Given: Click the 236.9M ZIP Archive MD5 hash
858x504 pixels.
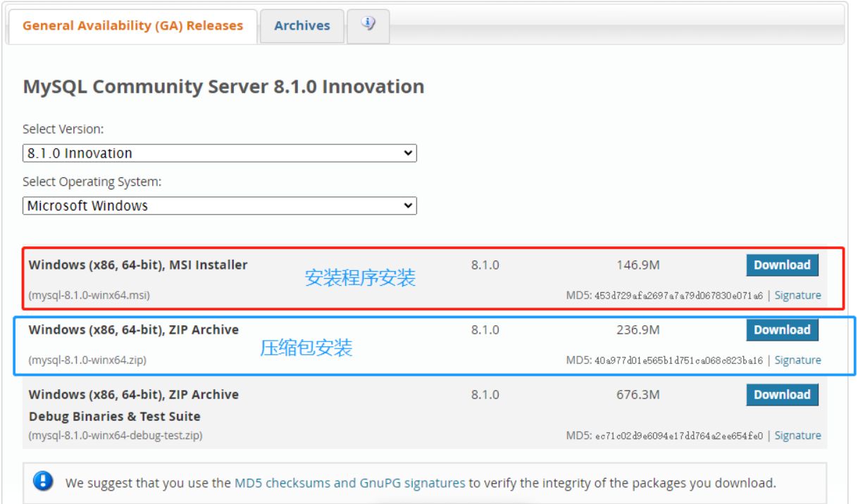Looking at the screenshot, I should click(678, 360).
